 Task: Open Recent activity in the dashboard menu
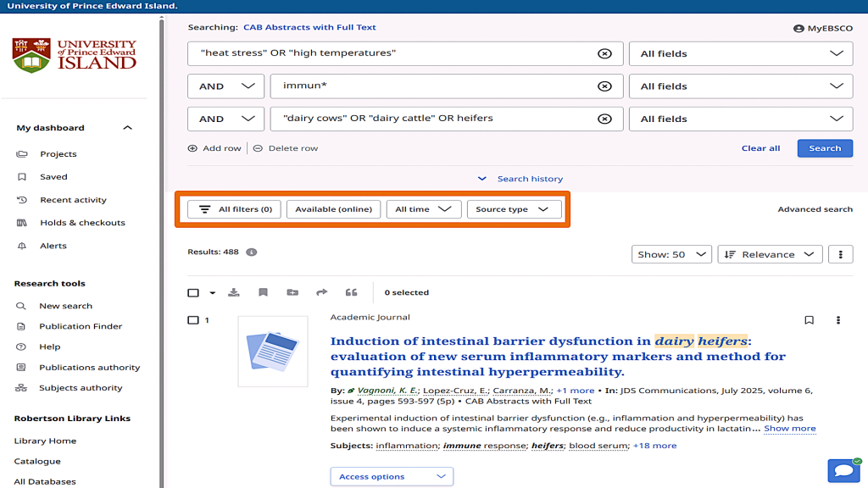(73, 200)
